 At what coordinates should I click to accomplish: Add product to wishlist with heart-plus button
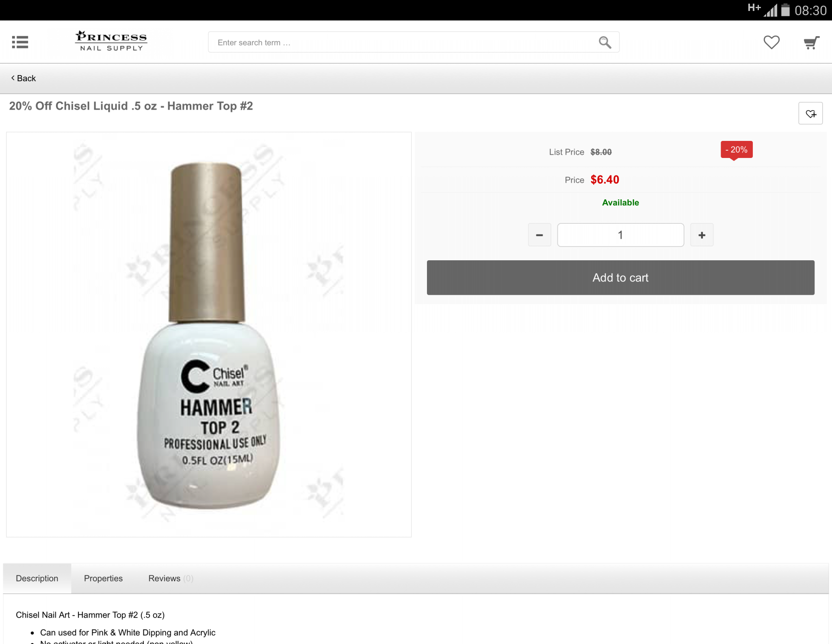[x=810, y=113]
